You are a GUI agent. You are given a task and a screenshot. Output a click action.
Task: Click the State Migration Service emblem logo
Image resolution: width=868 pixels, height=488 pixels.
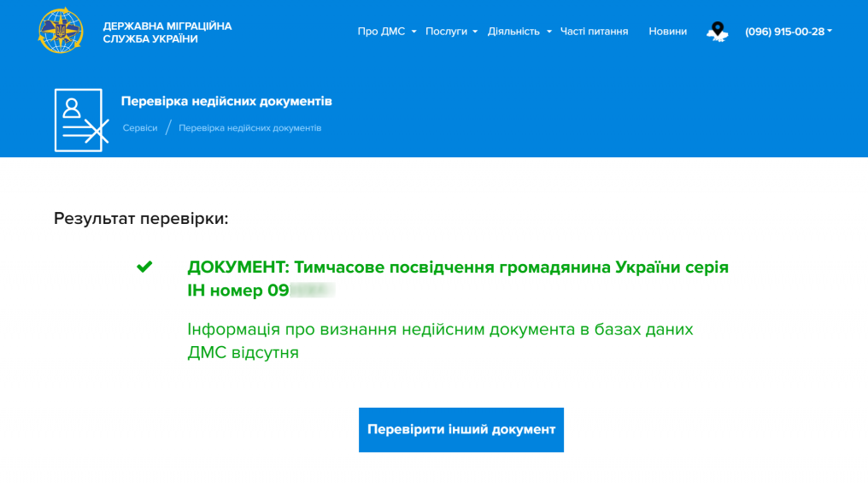(x=61, y=31)
